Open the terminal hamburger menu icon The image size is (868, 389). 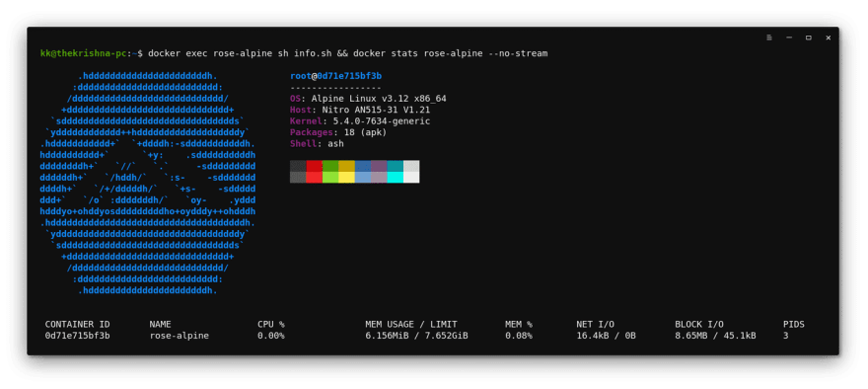click(x=769, y=38)
